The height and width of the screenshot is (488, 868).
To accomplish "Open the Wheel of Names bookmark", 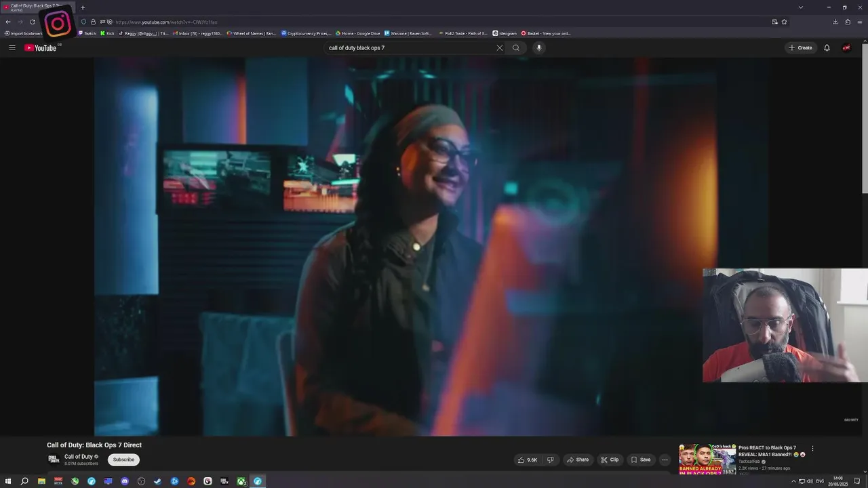I will coord(252,33).
